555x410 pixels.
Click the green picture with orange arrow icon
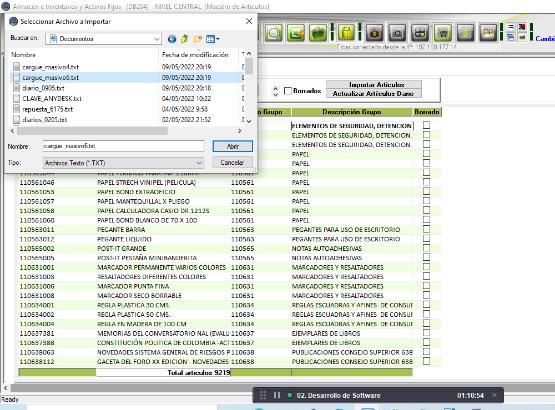point(296,33)
